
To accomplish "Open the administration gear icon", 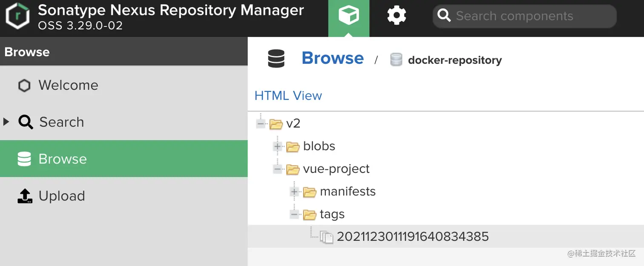I will (x=397, y=16).
